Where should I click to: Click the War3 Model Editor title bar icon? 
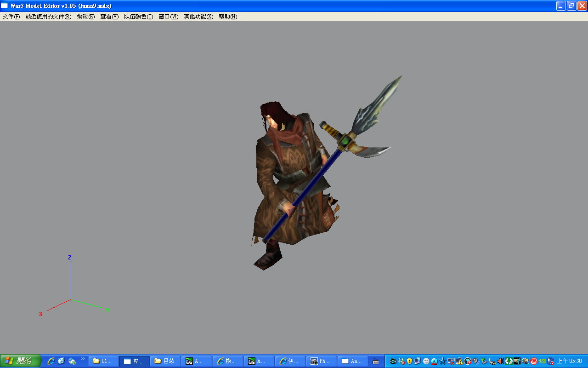coord(5,6)
